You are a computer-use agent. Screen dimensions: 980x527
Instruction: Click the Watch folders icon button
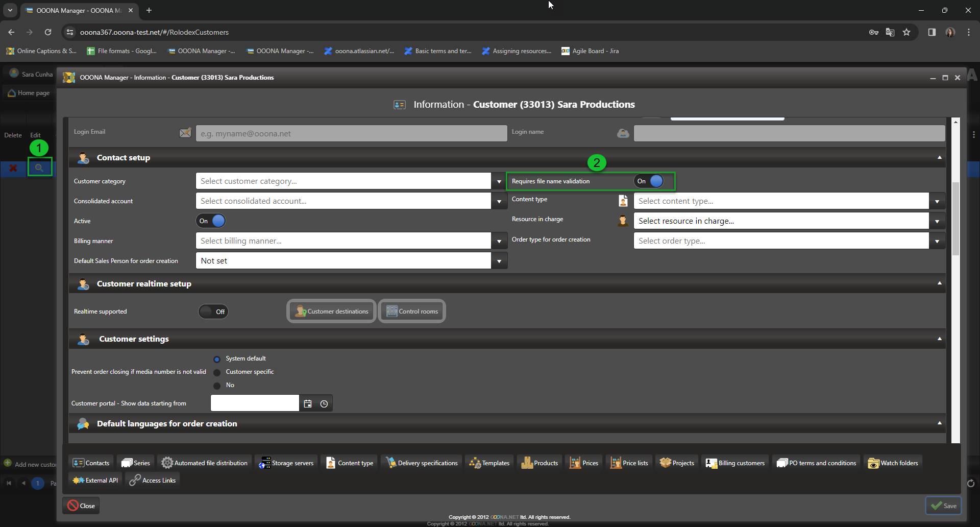coord(893,463)
